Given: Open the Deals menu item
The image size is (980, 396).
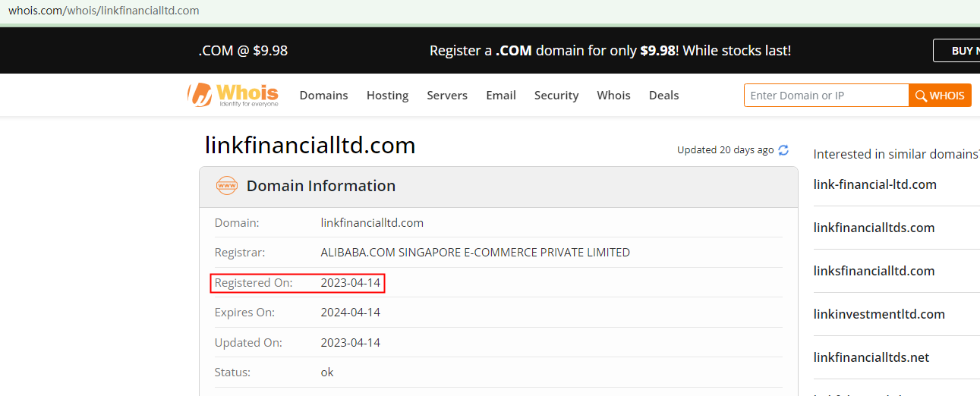Looking at the screenshot, I should [x=663, y=96].
